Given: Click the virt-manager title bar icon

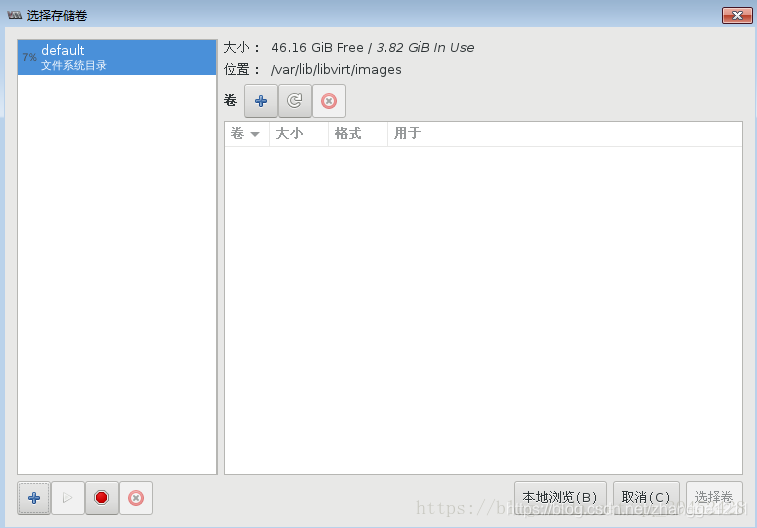Looking at the screenshot, I should [14, 15].
